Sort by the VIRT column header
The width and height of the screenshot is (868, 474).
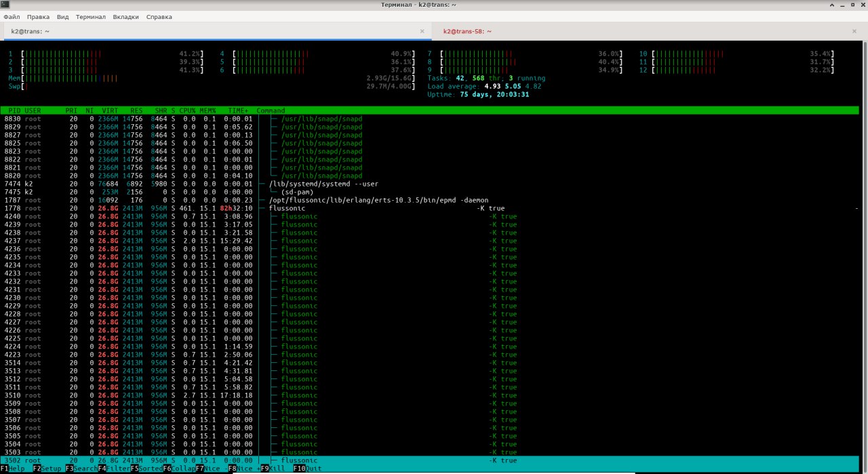[110, 111]
